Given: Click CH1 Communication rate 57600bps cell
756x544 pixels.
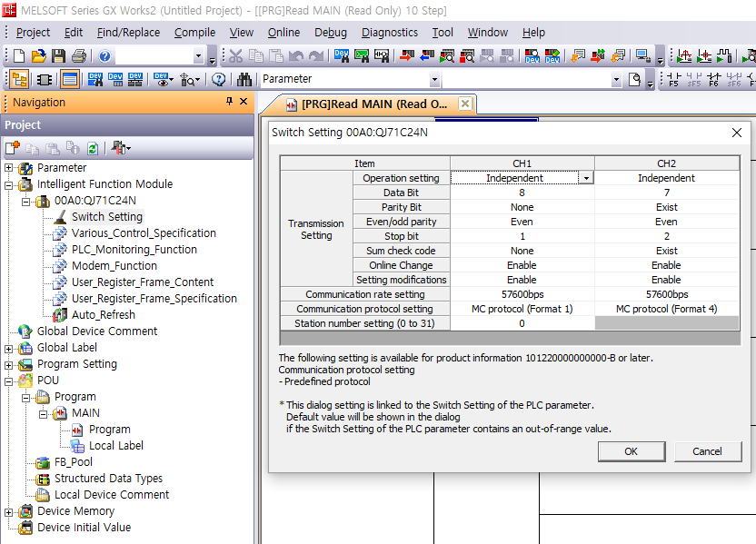Looking at the screenshot, I should 522,294.
